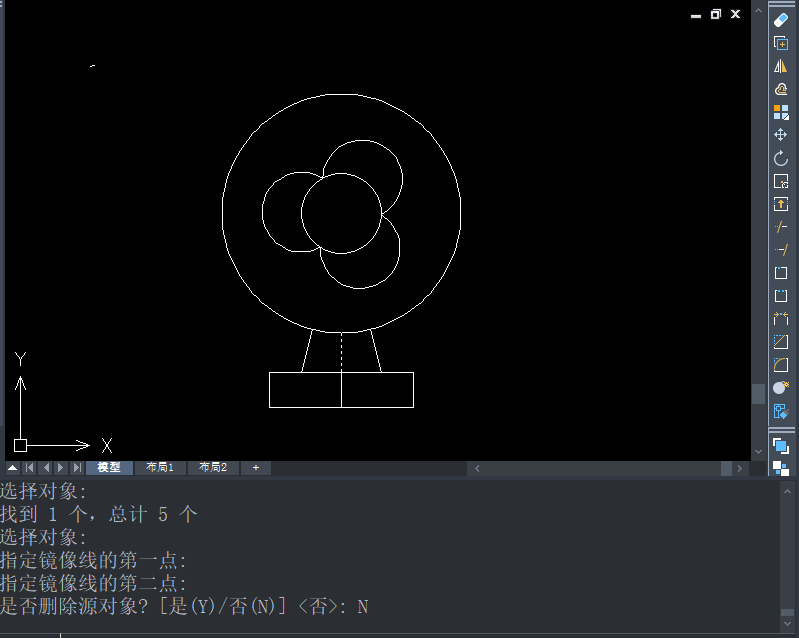Activate the Join tool
This screenshot has width=799, height=638.
click(781, 318)
